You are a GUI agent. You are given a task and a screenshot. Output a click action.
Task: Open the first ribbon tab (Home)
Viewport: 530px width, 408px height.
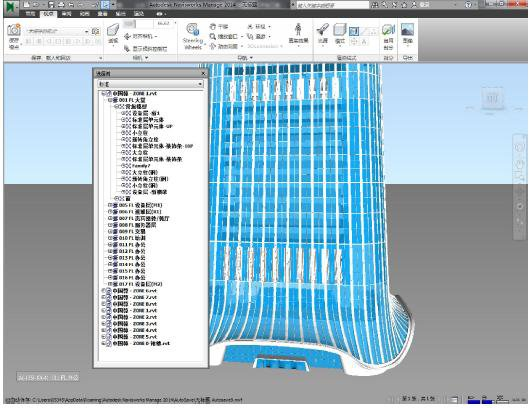click(30, 14)
